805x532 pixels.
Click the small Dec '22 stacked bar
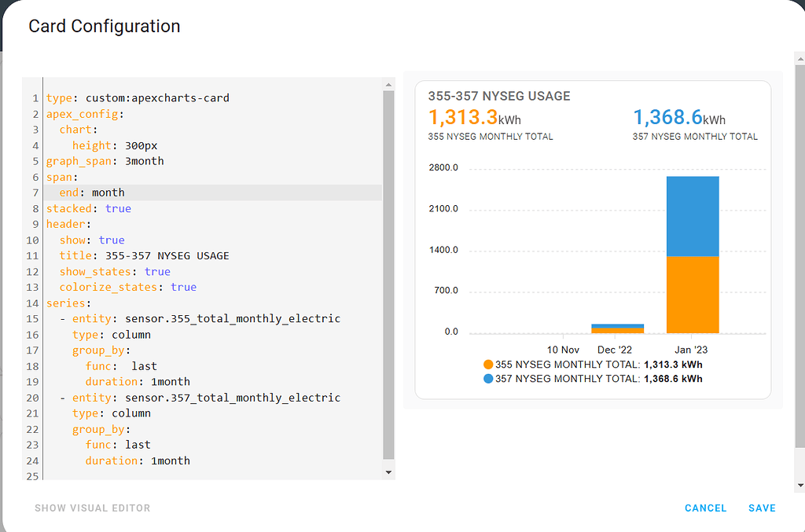[x=618, y=328]
